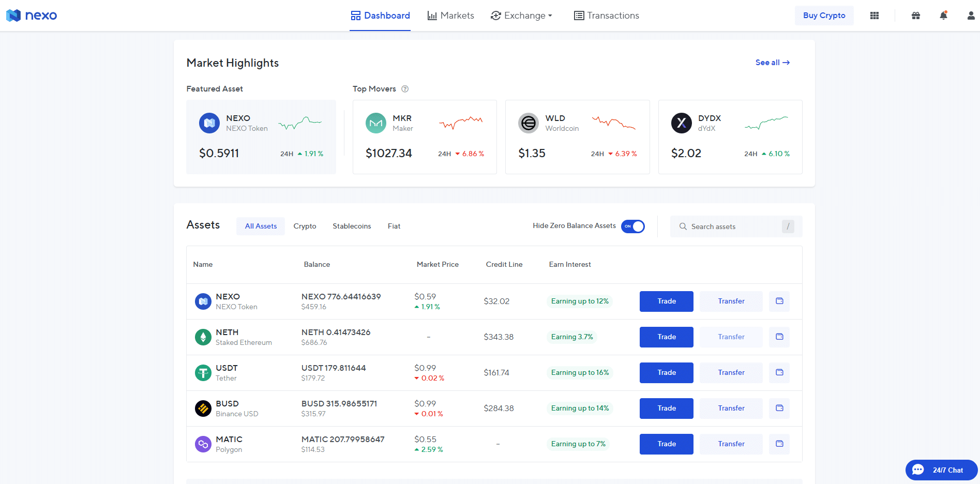Image resolution: width=980 pixels, height=484 pixels.
Task: Expand the Exchange dropdown menu
Action: tap(521, 16)
